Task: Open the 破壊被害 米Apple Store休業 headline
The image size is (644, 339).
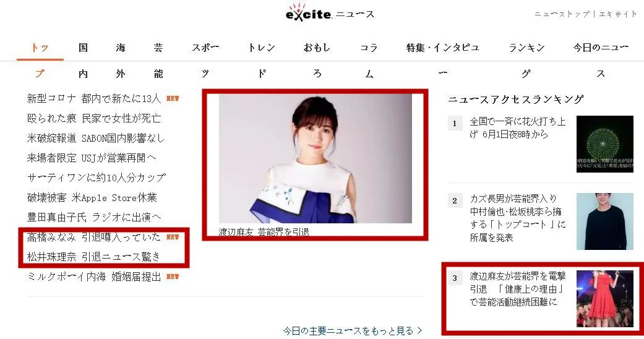Action: [x=92, y=198]
